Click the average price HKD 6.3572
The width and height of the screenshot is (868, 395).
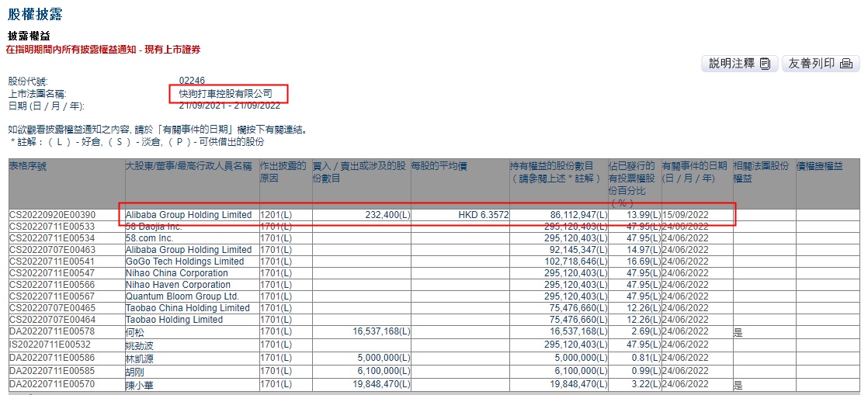tap(484, 215)
